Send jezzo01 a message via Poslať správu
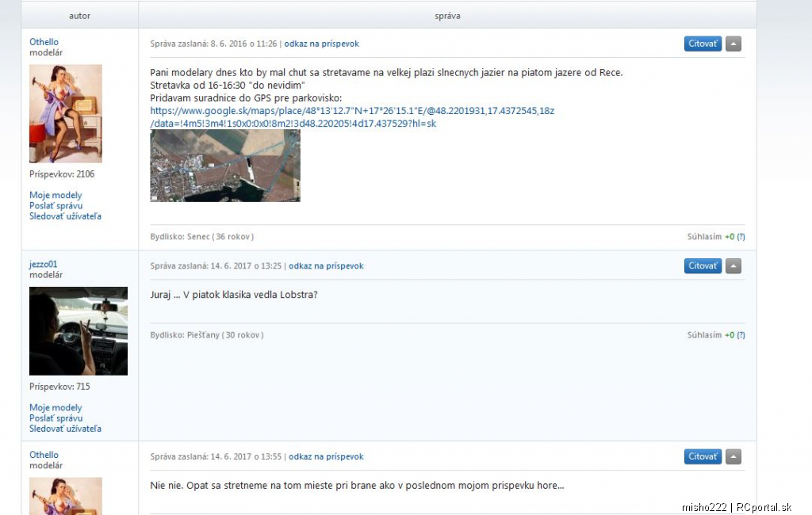The height and width of the screenshot is (515, 812). click(56, 418)
